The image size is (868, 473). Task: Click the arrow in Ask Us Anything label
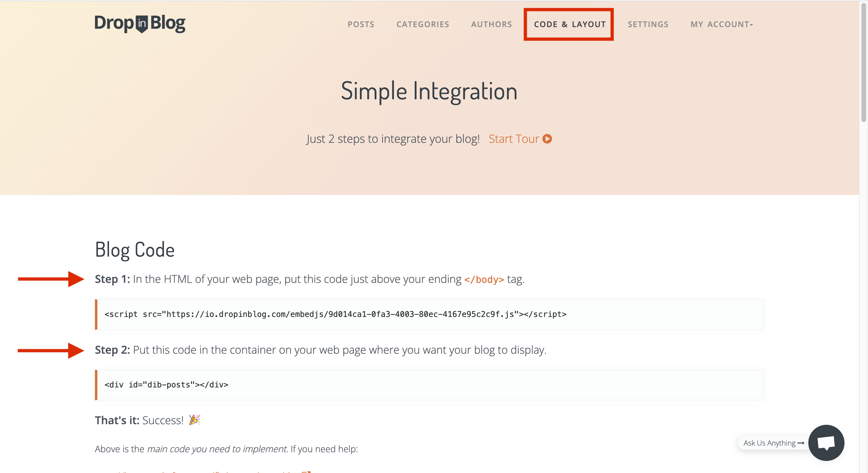tap(801, 443)
